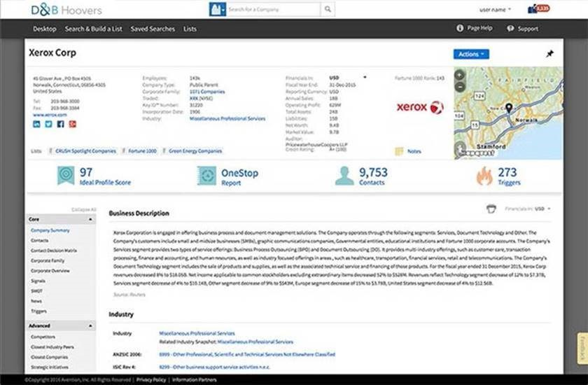Open Xerox Google Plus icon

tap(72, 124)
